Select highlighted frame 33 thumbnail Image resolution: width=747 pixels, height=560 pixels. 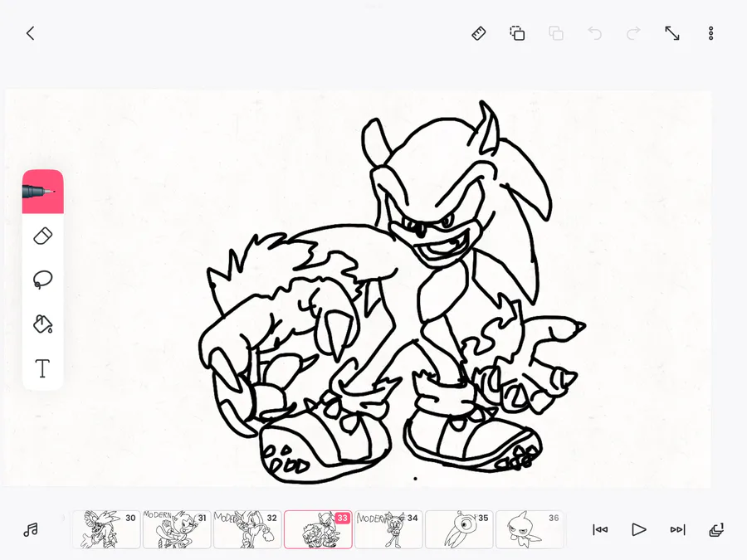point(318,529)
